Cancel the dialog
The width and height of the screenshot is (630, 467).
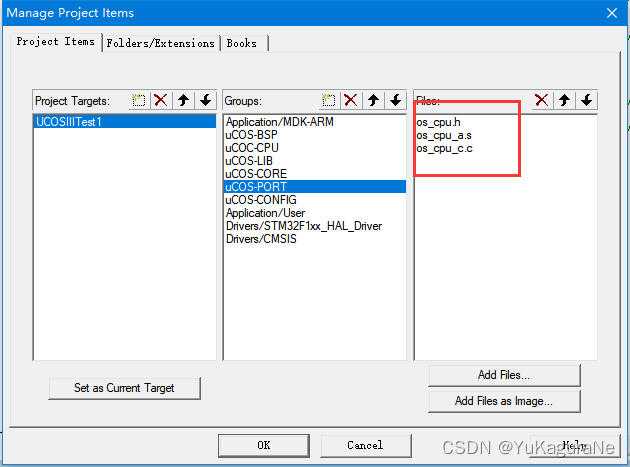365,445
